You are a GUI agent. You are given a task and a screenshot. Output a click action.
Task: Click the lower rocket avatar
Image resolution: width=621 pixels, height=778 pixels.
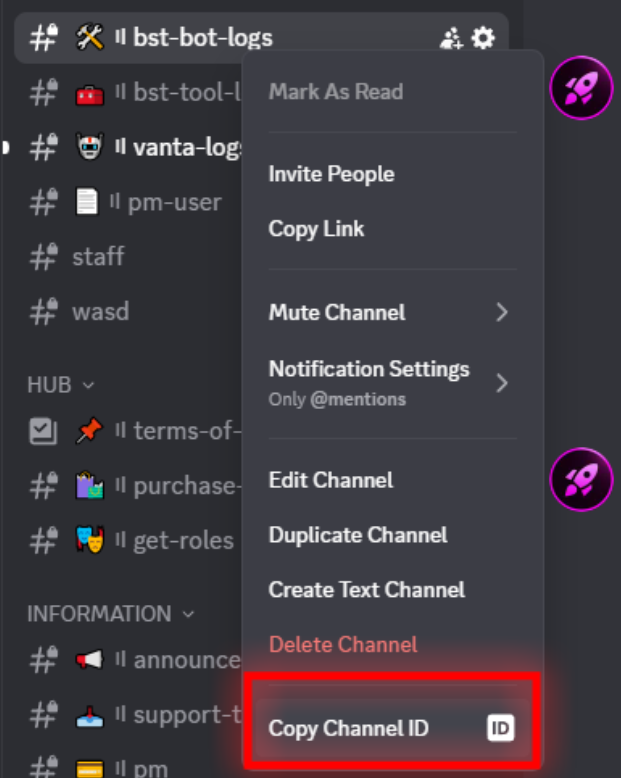pyautogui.click(x=581, y=480)
